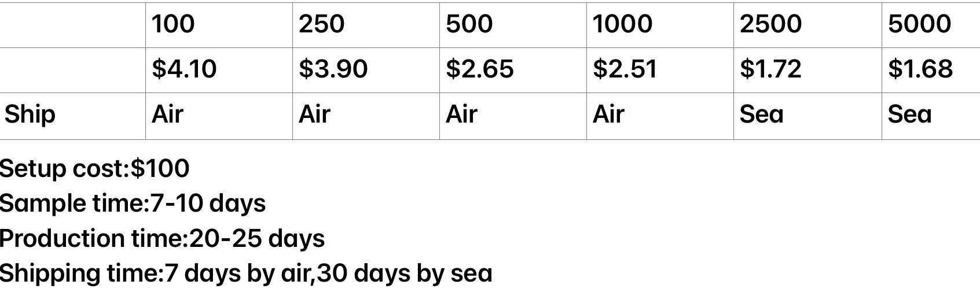
Task: Select the 1000 quantity cell
Action: point(660,25)
